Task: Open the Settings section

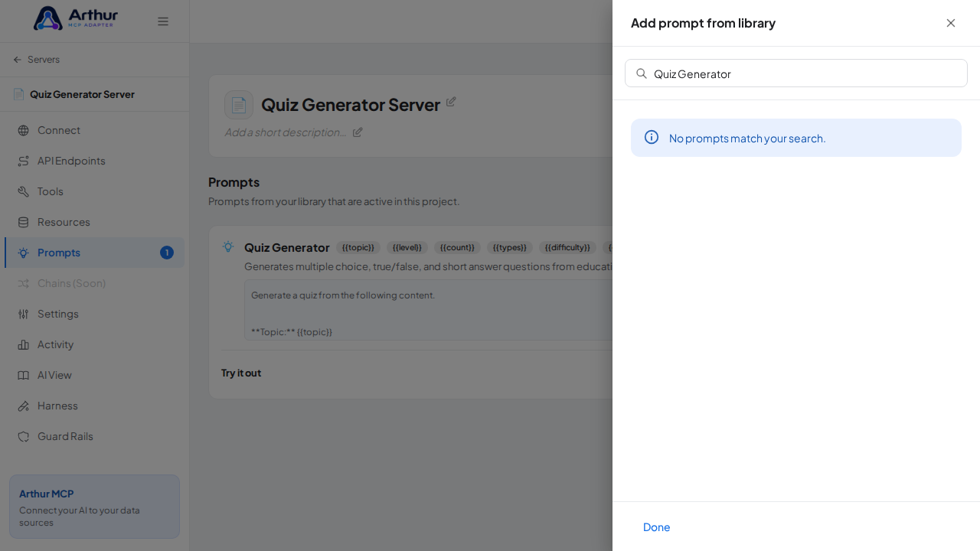Action: tap(94, 314)
